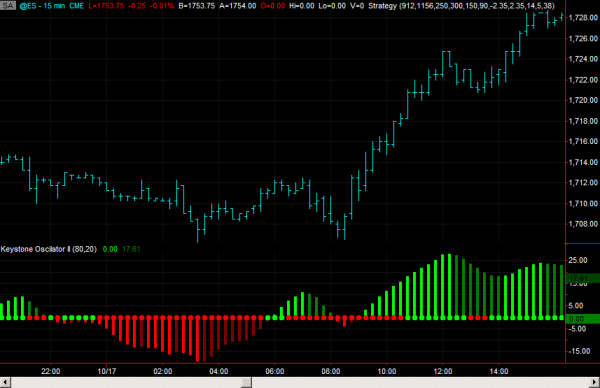Click the 1,720.00 price axis label
The height and width of the screenshot is (388, 600).
point(583,100)
